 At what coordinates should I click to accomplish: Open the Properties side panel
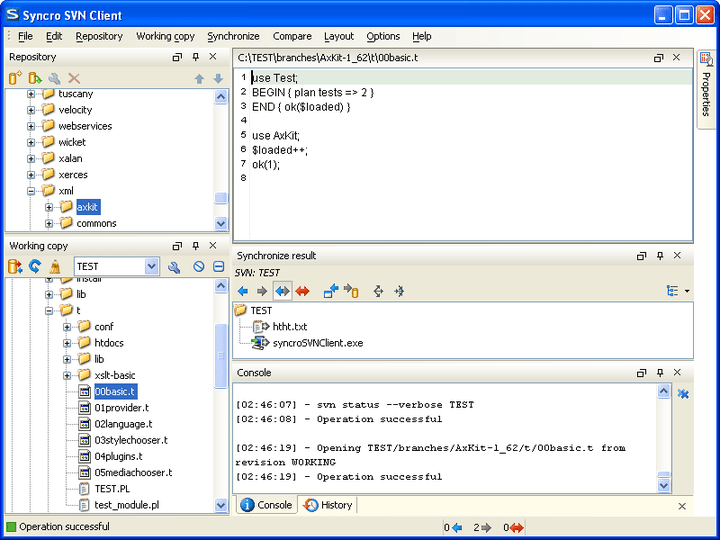tap(706, 90)
